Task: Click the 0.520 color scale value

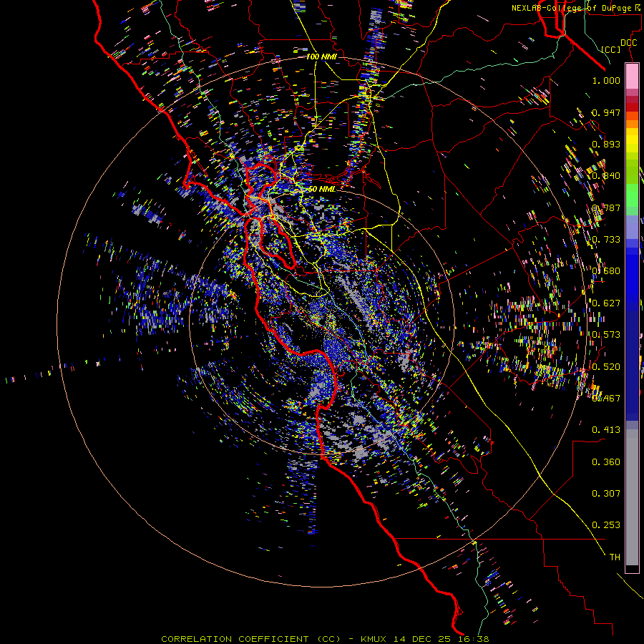Action: click(606, 367)
